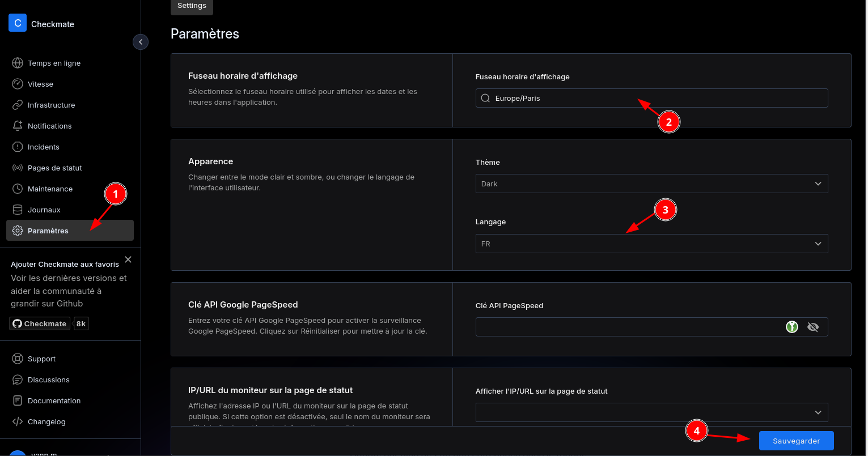This screenshot has height=456, width=868.
Task: Toggle PageSpeed API key visibility
Action: pos(813,327)
